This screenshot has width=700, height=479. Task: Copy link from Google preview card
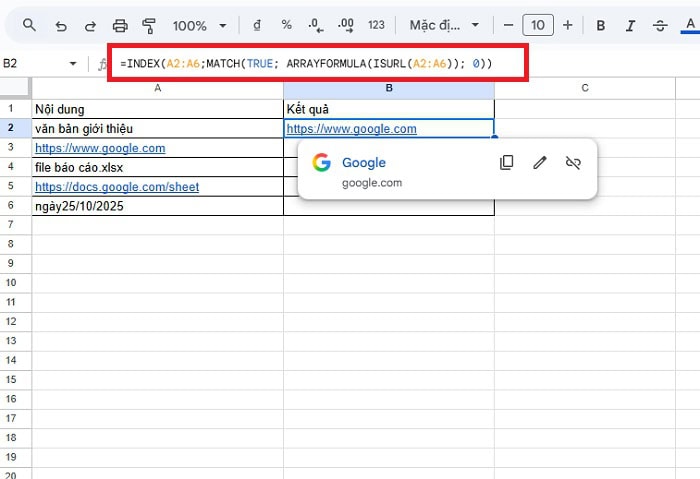(x=506, y=162)
